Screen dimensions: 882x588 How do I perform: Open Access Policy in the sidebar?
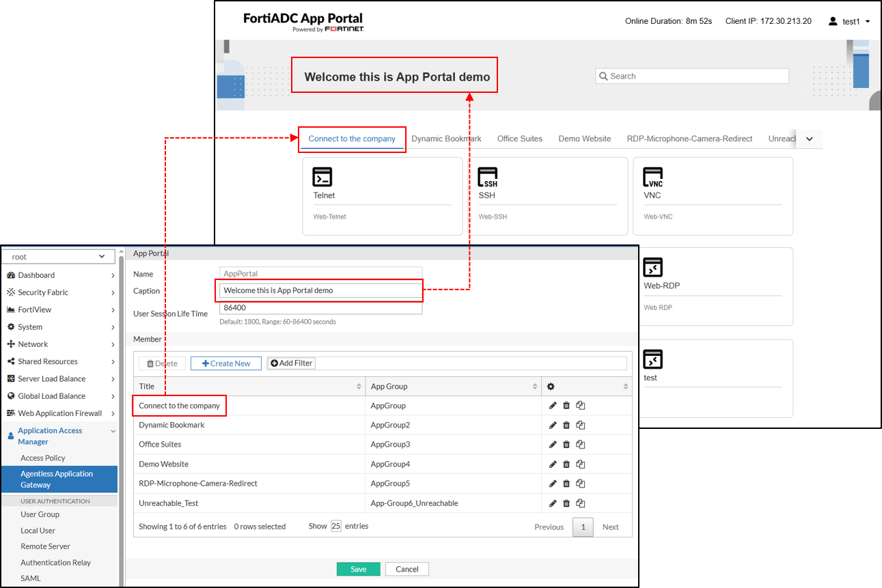pyautogui.click(x=43, y=458)
